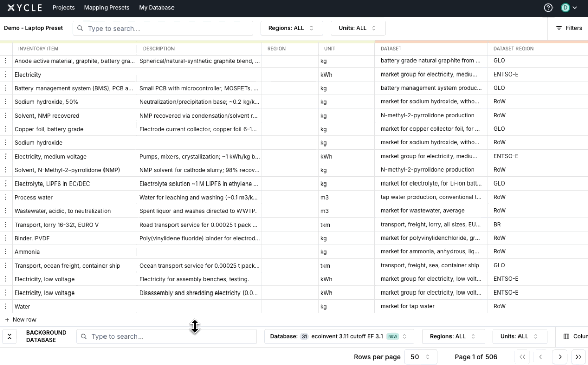Navigate to Mapping Presets

[x=107, y=8]
